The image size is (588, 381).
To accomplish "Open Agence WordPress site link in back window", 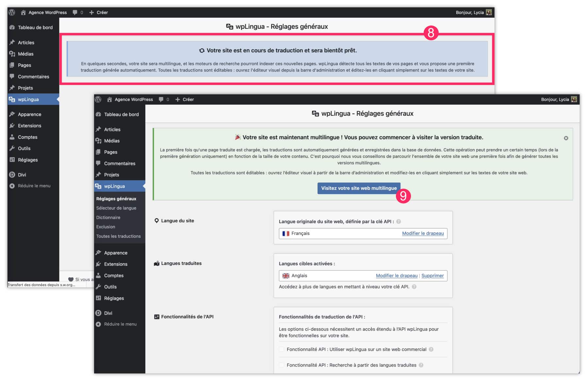I will point(44,12).
